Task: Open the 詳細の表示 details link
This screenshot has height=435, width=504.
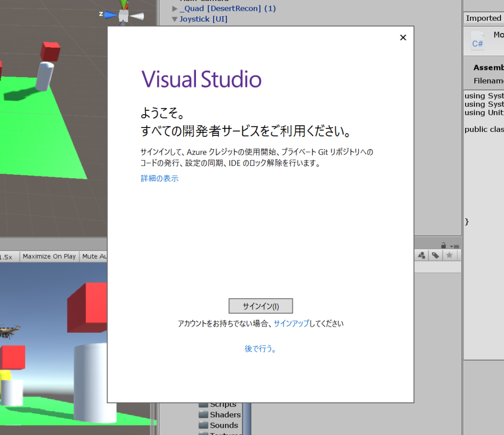Action: pyautogui.click(x=159, y=178)
